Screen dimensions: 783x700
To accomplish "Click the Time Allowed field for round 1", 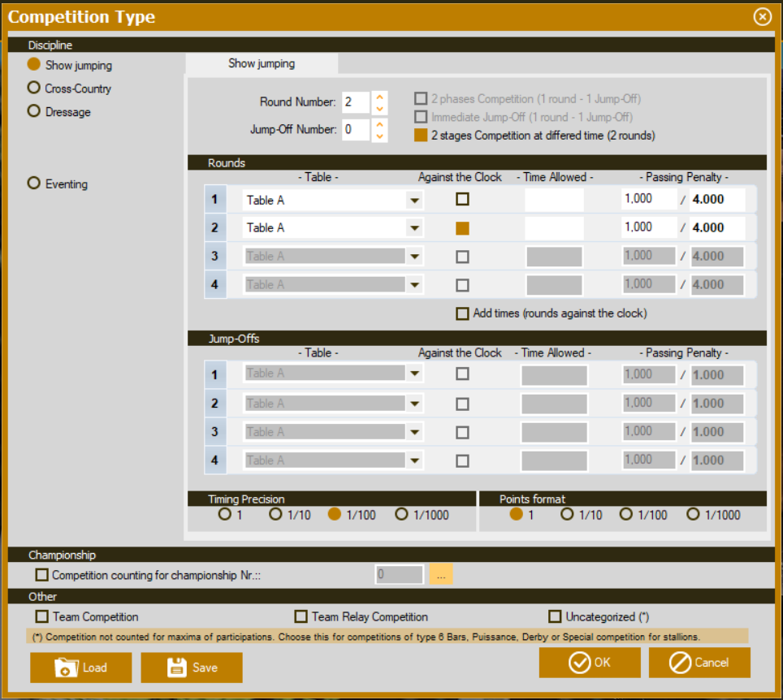I will coord(554,200).
